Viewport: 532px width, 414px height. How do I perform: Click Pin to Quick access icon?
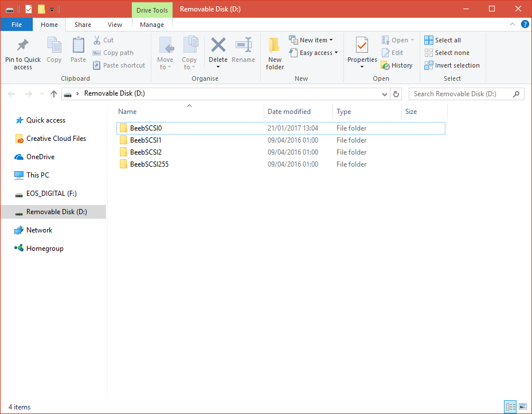click(23, 45)
